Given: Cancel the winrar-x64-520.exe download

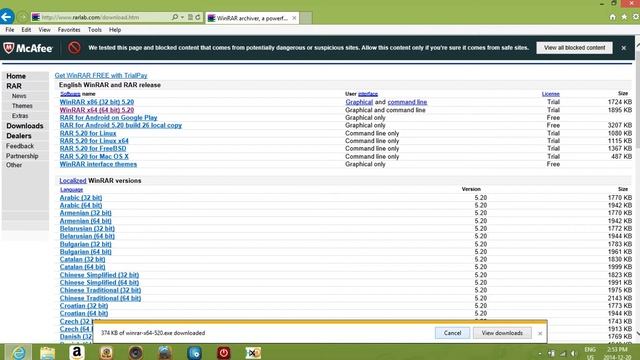Looking at the screenshot, I should pyautogui.click(x=452, y=333).
